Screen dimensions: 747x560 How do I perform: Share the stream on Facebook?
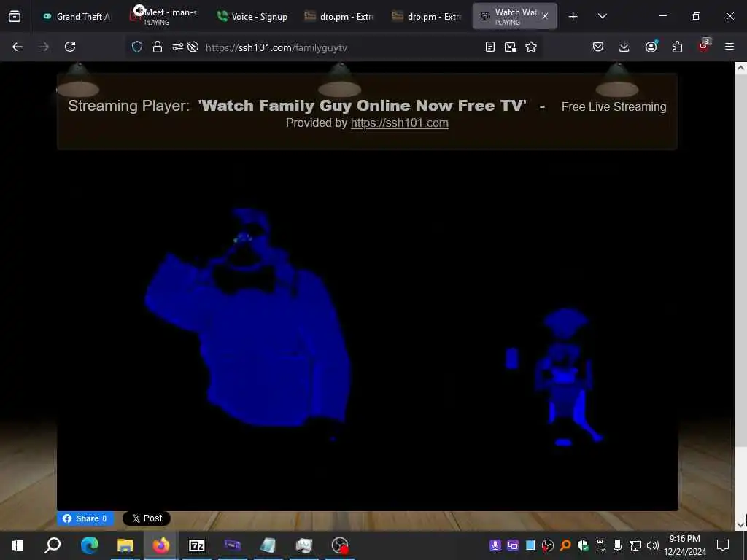point(85,518)
